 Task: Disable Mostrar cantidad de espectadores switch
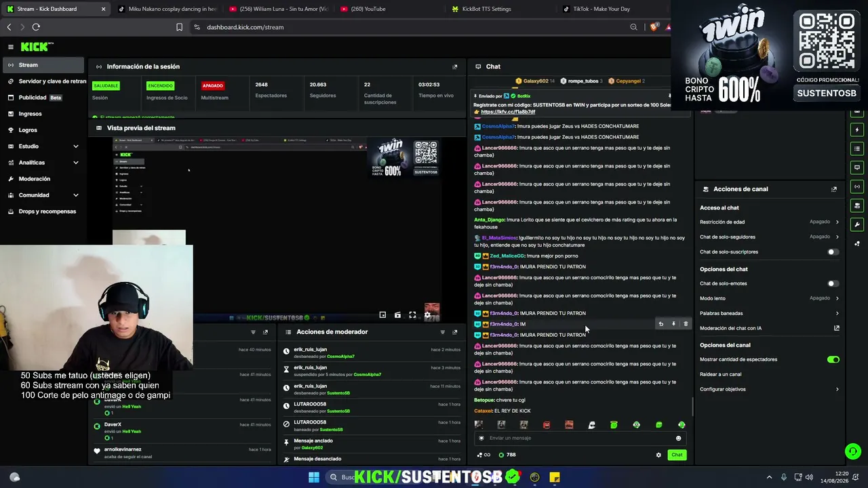[833, 359]
